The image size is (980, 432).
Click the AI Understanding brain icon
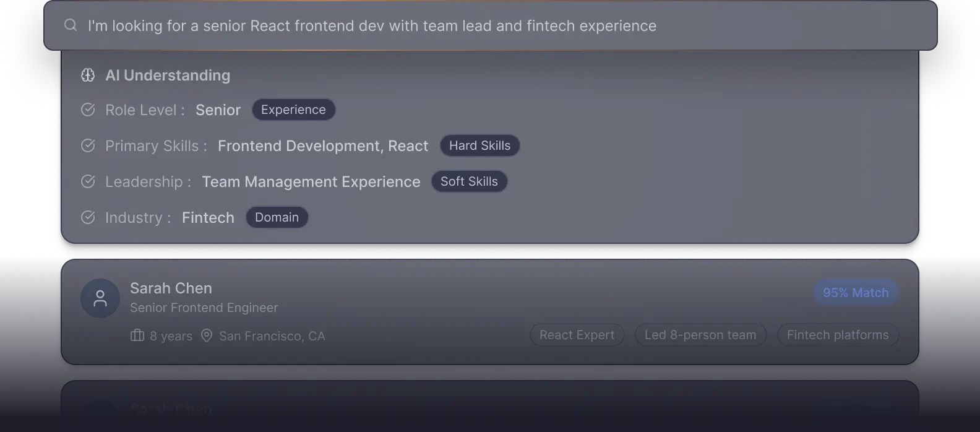[88, 76]
